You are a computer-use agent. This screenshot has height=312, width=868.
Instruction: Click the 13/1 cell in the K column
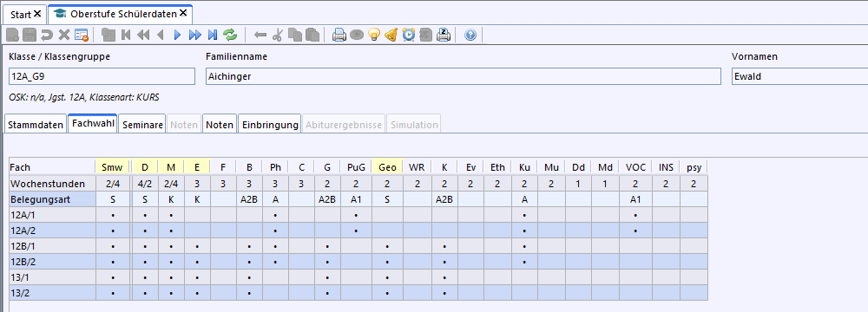click(x=444, y=276)
